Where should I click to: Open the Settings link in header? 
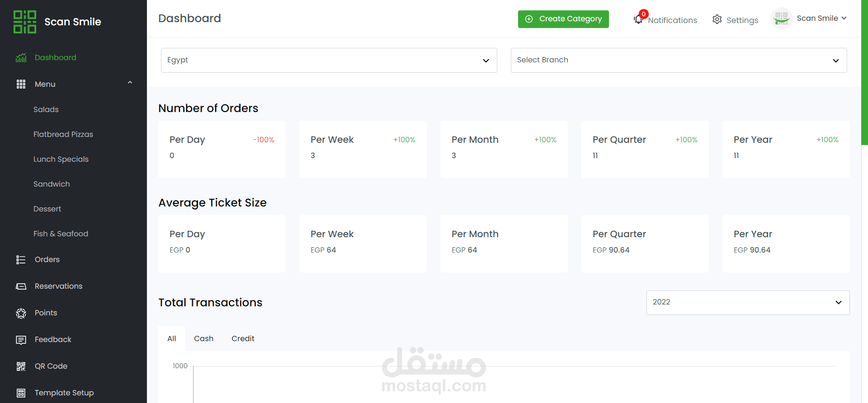click(x=742, y=20)
